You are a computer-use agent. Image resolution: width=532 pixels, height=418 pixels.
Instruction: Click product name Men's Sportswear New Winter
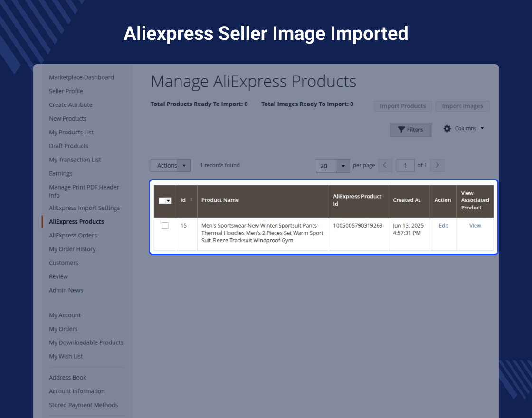(262, 233)
